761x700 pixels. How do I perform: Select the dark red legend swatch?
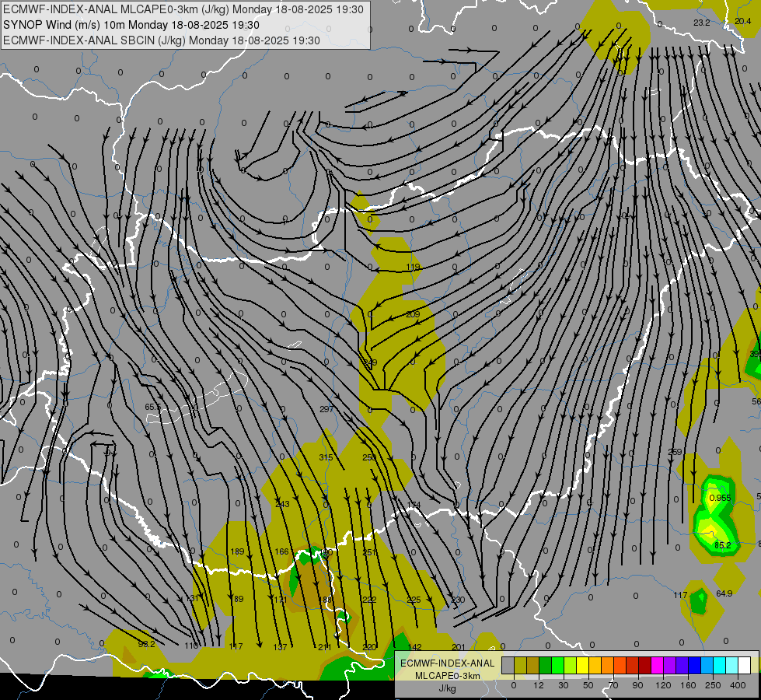pyautogui.click(x=644, y=665)
